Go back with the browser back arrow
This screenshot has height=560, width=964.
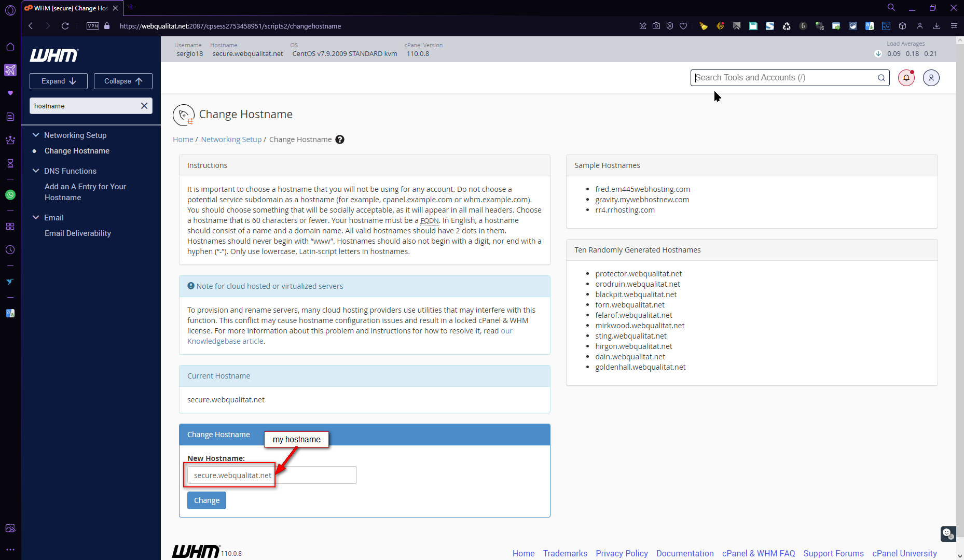[31, 26]
